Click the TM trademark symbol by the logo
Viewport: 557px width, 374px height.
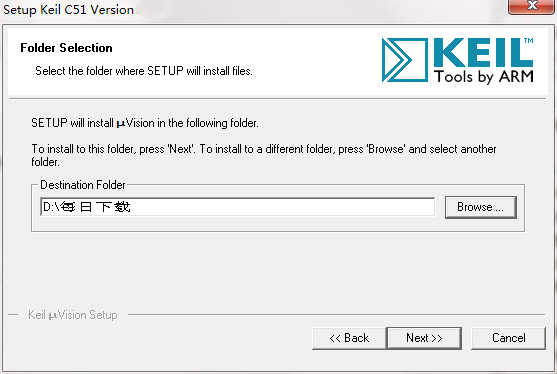(x=529, y=40)
